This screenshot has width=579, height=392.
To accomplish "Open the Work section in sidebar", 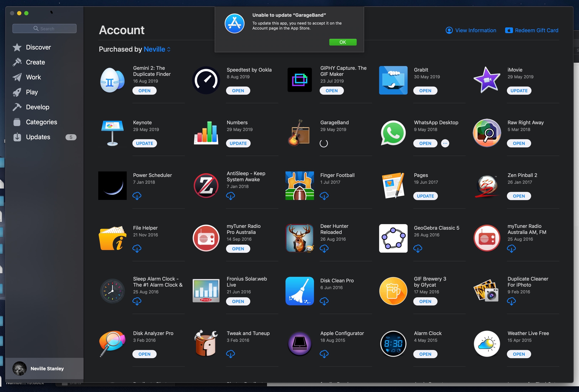I will click(17, 77).
